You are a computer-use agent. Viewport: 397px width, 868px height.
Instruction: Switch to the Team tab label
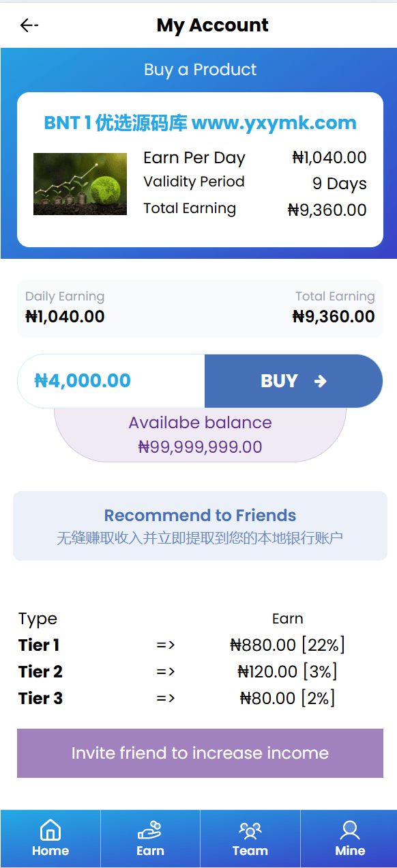point(250,851)
